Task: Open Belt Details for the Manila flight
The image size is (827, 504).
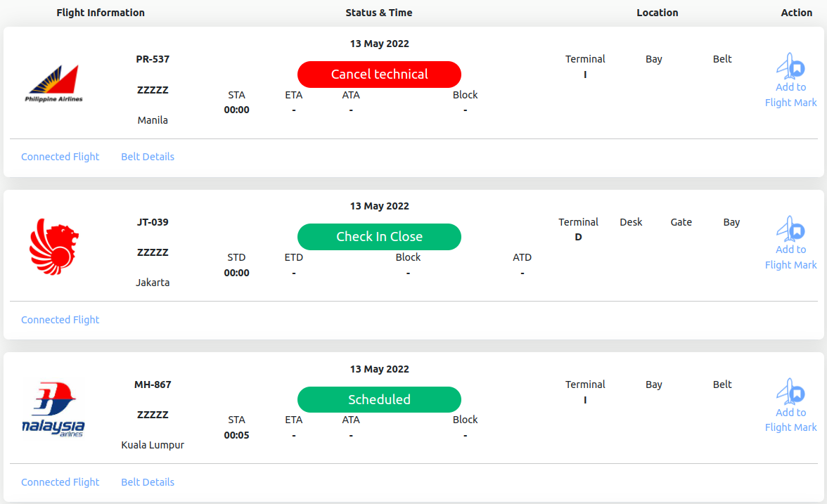Action: (148, 157)
